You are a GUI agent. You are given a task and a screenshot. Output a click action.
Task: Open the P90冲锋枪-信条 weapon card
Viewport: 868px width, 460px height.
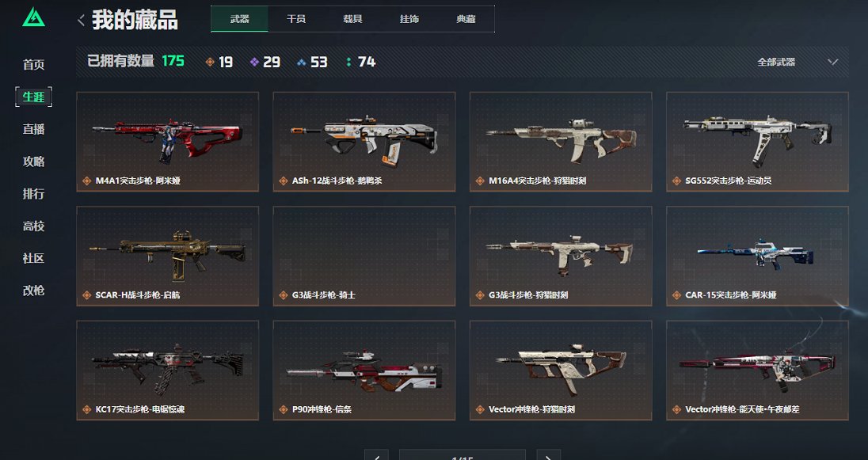(364, 371)
